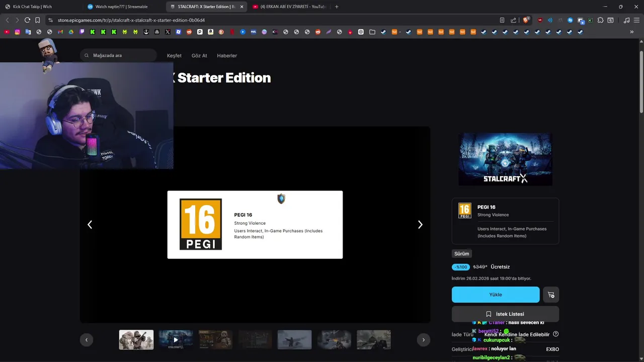Open the Brave music playlist icon
Screen dimensions: 644x362
coord(626,20)
